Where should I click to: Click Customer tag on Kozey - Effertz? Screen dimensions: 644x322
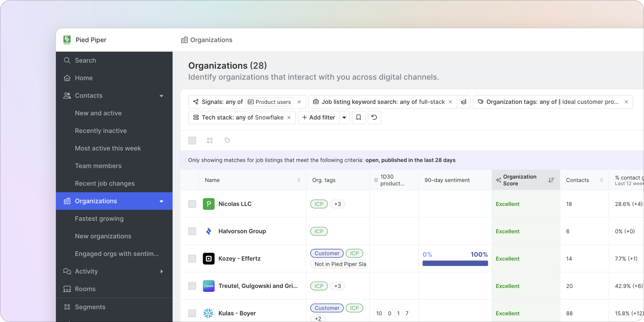point(327,253)
